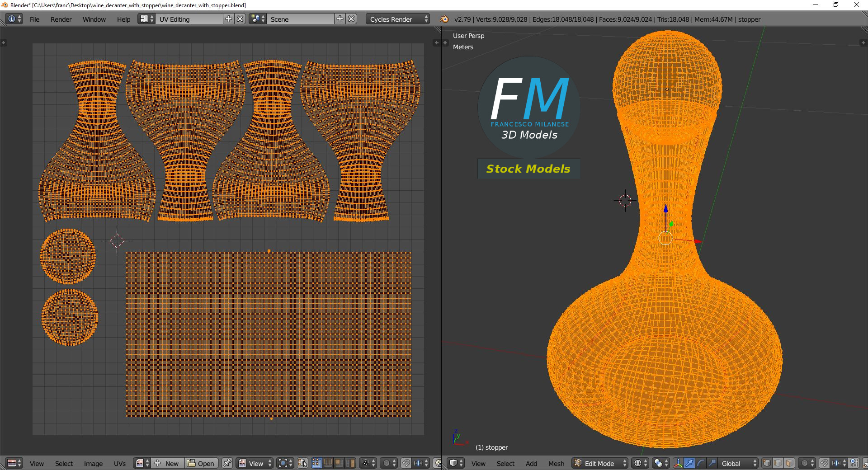Viewport: 868px width, 470px height.
Task: Switch to mesh edge select mode
Action: tap(778, 463)
